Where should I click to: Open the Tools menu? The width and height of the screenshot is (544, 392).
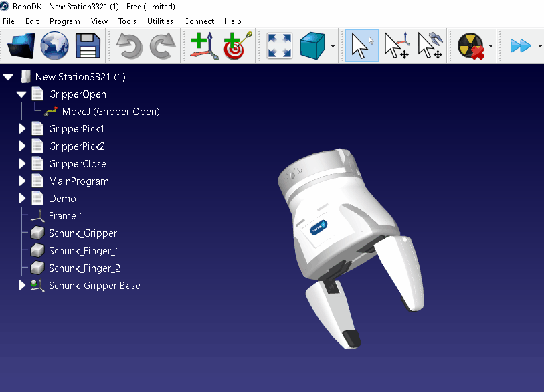click(x=127, y=21)
